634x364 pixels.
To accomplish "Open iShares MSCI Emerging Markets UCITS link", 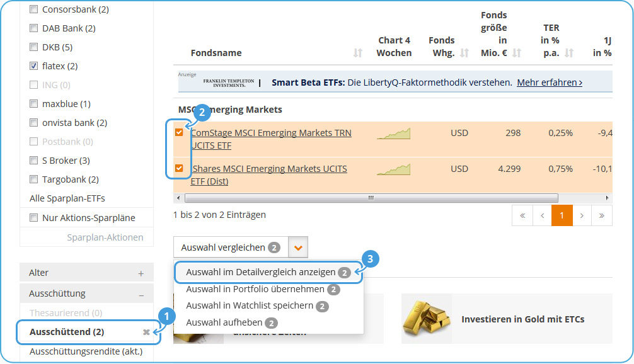I will (x=268, y=175).
